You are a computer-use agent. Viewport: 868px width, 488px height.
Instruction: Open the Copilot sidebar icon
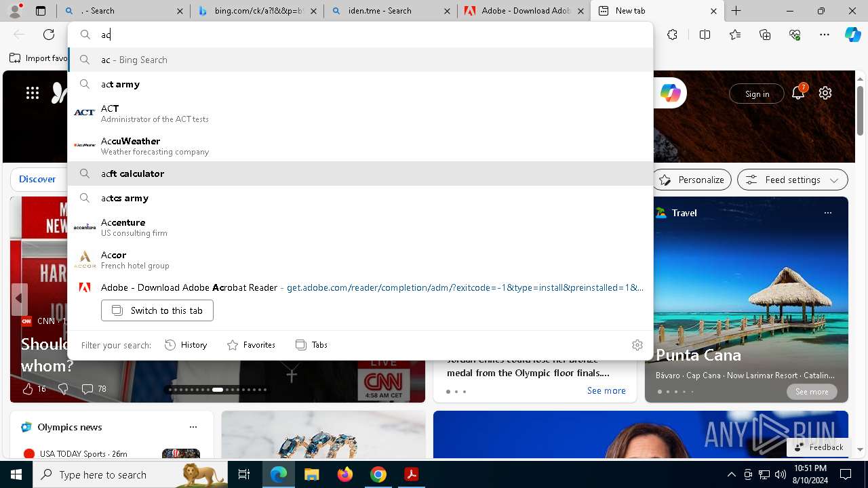coord(852,35)
